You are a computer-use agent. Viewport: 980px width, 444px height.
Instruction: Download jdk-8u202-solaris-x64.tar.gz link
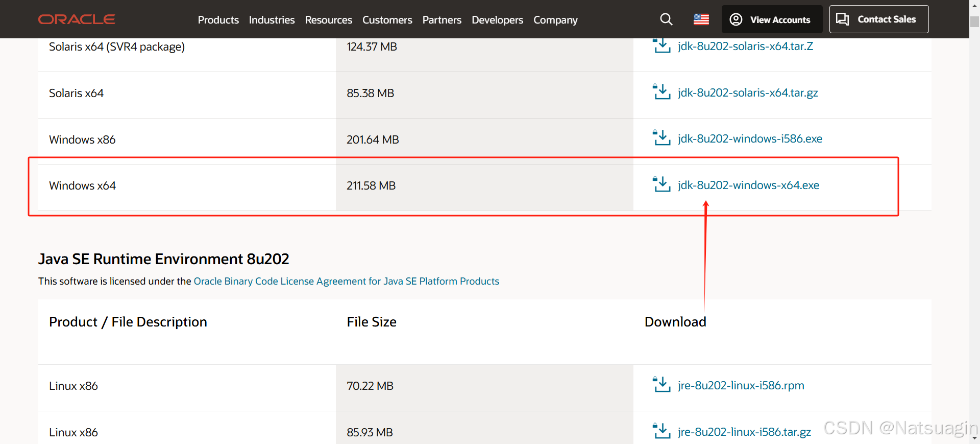click(748, 92)
